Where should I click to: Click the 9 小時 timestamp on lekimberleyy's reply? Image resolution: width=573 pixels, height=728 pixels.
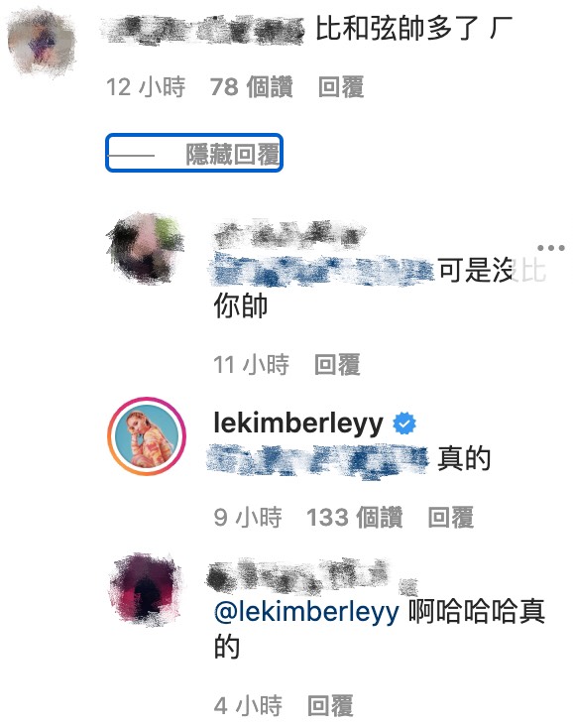click(248, 517)
